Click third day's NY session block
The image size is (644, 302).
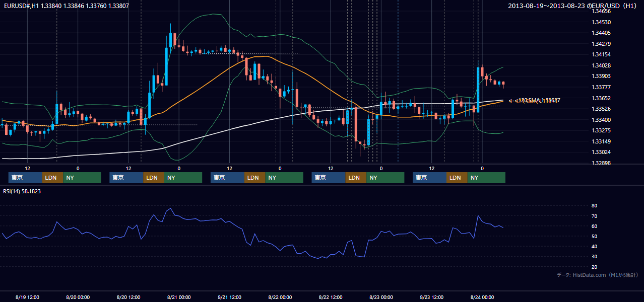[284, 178]
